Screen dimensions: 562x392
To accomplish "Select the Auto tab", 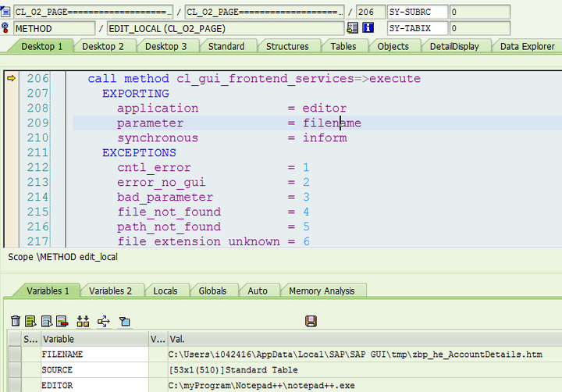I will pos(258,290).
